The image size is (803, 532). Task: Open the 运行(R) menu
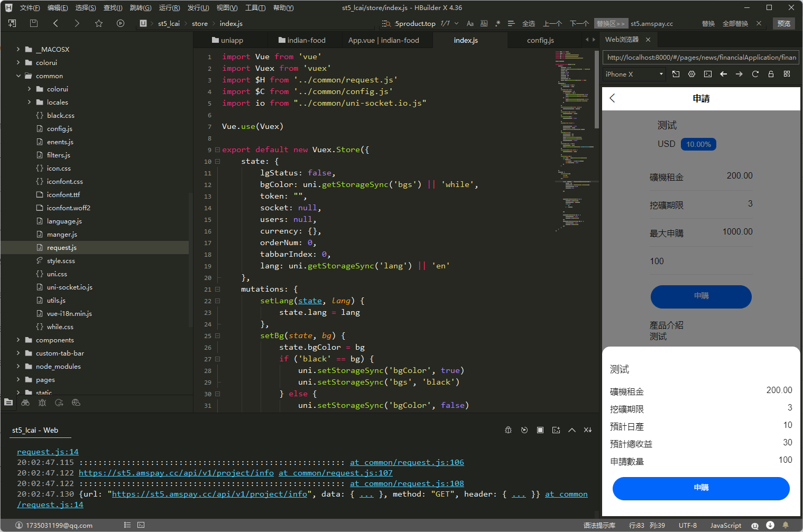point(169,8)
